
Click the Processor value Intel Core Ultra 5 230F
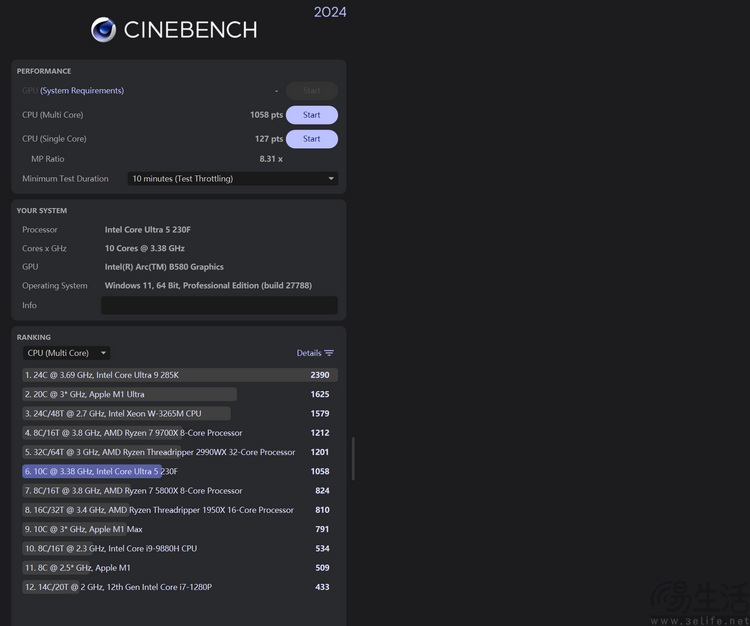click(x=148, y=230)
